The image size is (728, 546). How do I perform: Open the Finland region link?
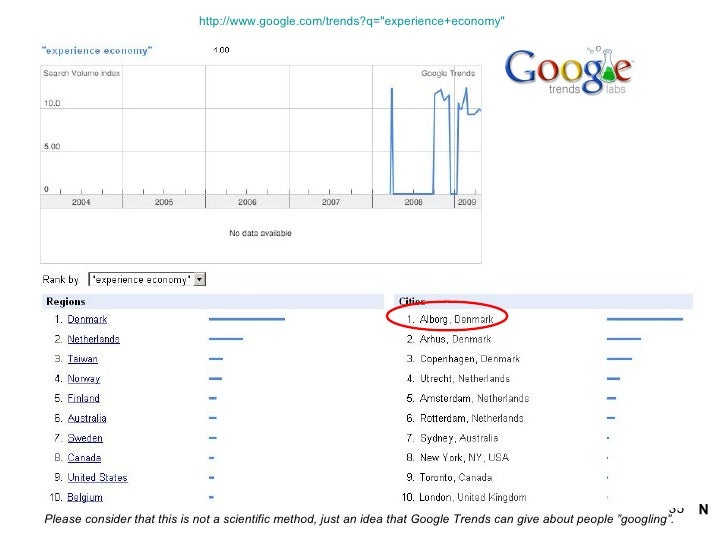click(84, 398)
